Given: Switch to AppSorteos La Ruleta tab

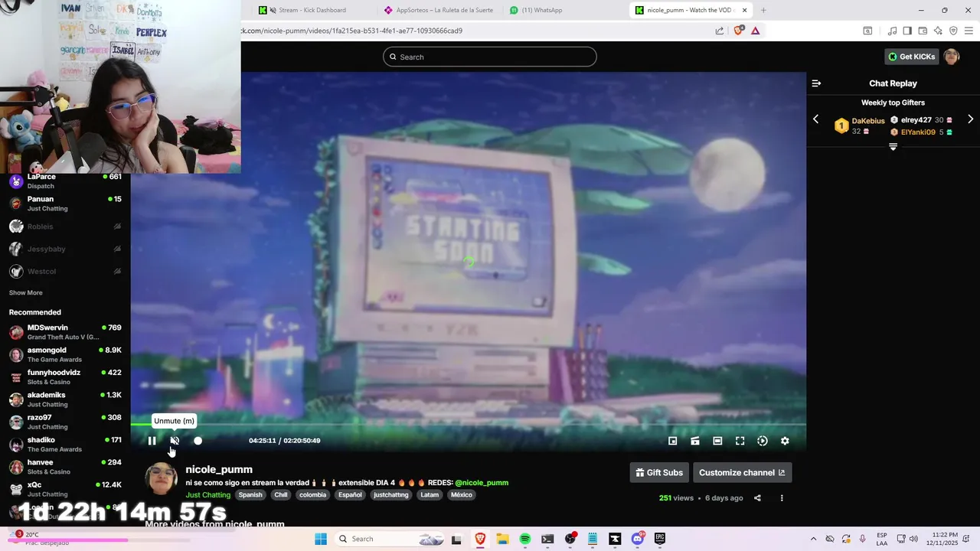Looking at the screenshot, I should pyautogui.click(x=439, y=10).
